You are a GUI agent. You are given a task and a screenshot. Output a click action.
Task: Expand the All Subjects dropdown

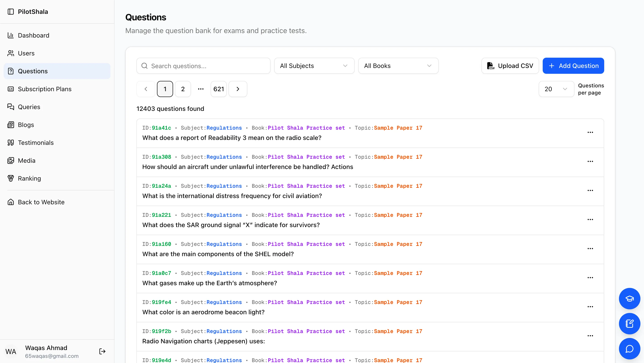[314, 66]
